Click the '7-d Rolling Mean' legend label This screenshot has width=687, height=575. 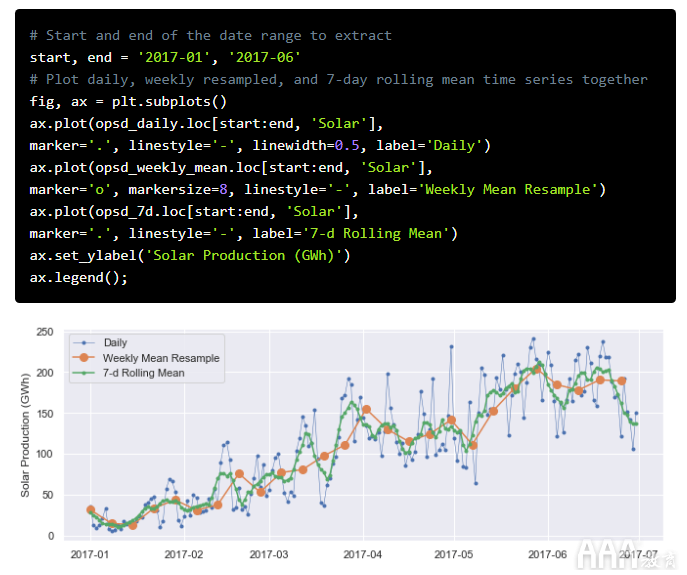pyautogui.click(x=143, y=373)
